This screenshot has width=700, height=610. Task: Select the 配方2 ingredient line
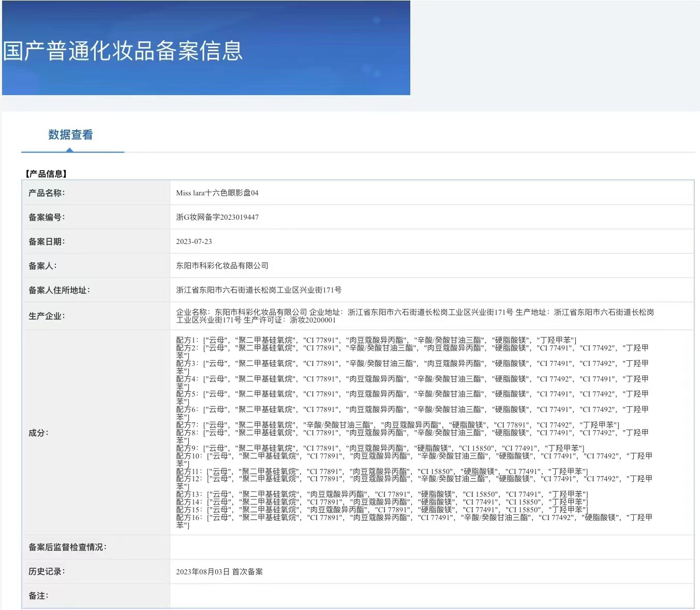pyautogui.click(x=412, y=352)
